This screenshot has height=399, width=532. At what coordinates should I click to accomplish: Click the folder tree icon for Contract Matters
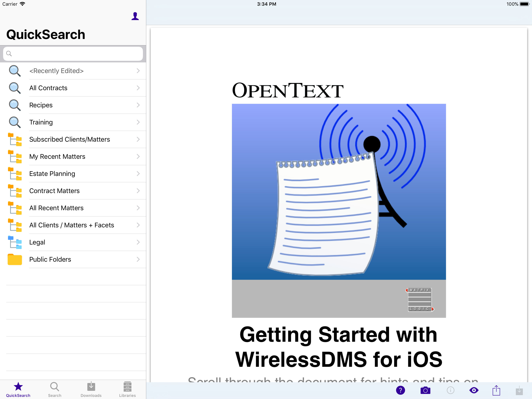(15, 191)
